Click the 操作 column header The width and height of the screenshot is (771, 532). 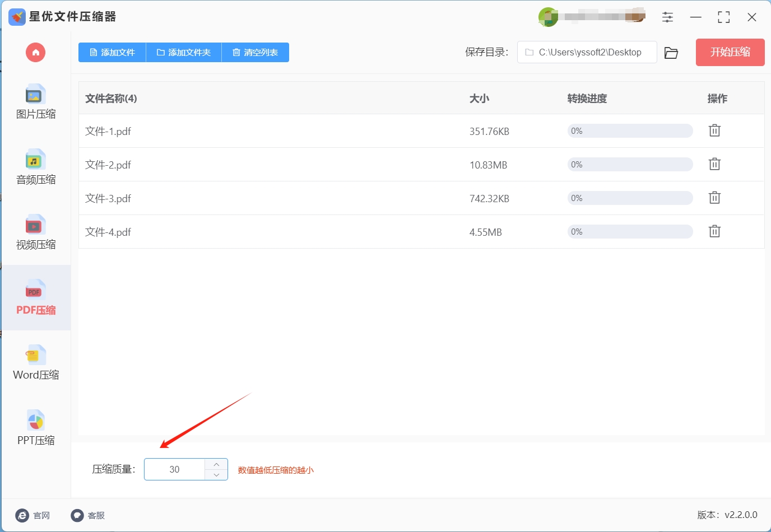coord(717,99)
